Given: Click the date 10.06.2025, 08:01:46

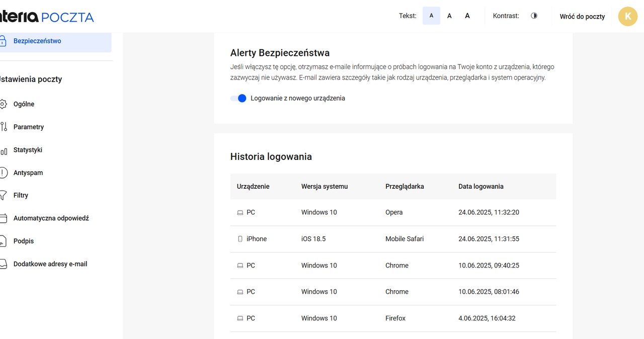Looking at the screenshot, I should pos(489,292).
